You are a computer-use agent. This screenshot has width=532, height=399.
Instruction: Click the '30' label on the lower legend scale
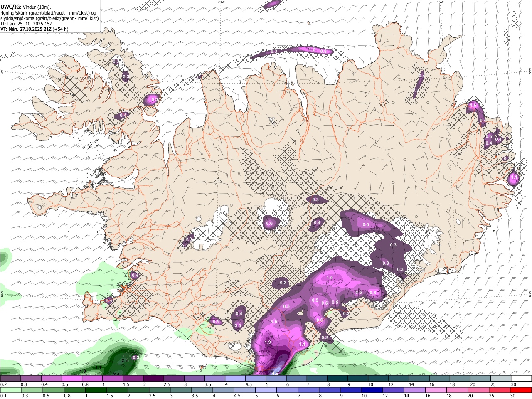click(513, 396)
